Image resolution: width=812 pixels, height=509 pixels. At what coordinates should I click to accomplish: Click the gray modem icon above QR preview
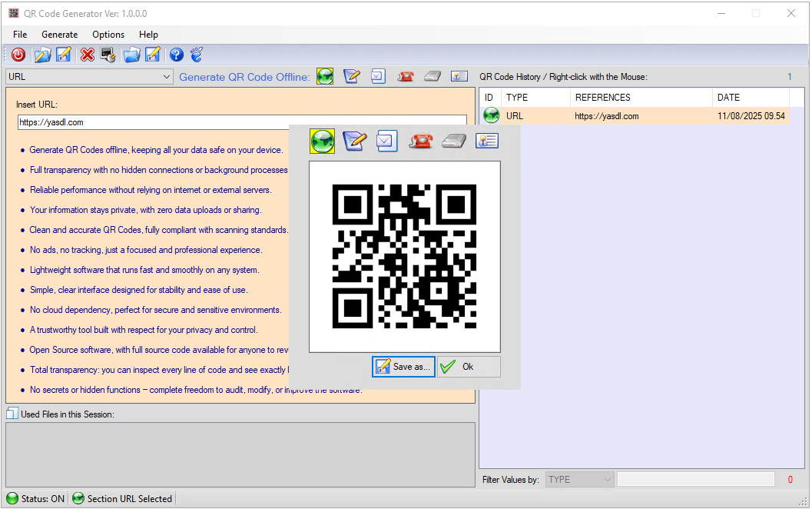point(454,141)
